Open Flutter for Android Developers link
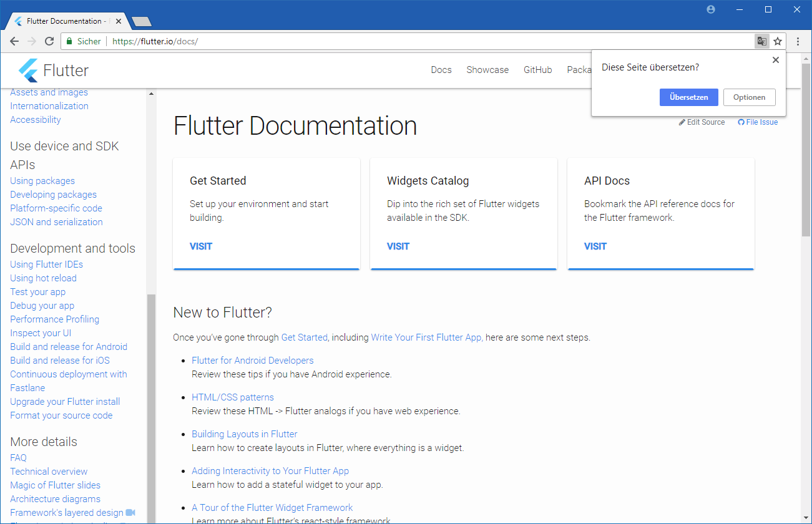 click(253, 361)
